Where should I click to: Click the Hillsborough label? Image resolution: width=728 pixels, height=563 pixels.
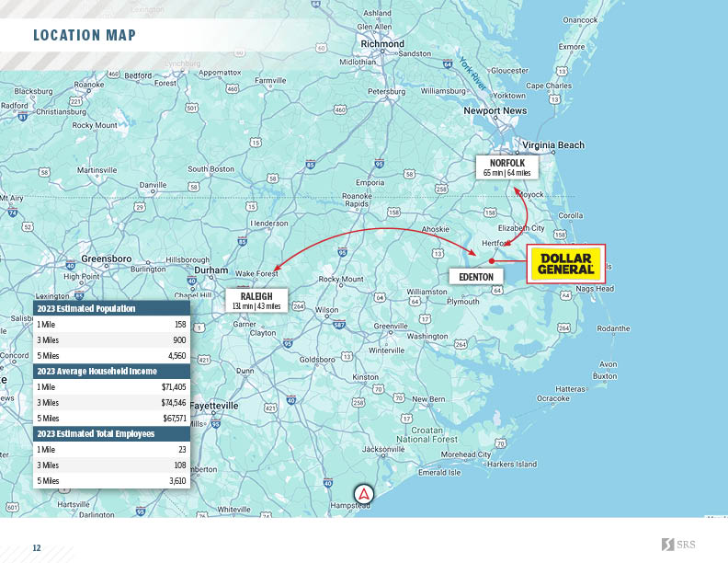pyautogui.click(x=188, y=259)
